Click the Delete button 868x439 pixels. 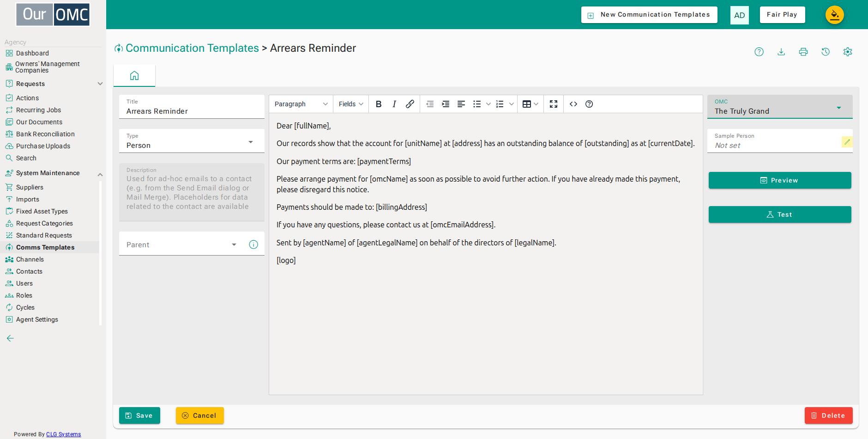pos(829,415)
